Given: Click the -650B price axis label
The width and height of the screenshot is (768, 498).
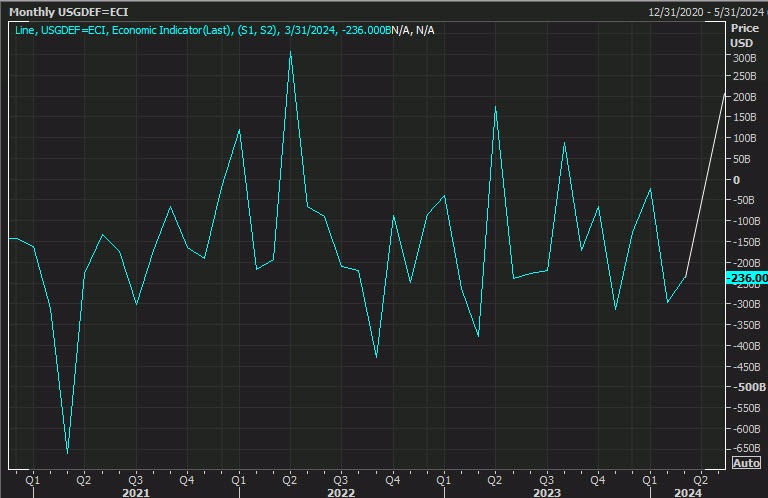Looking at the screenshot, I should [745, 449].
